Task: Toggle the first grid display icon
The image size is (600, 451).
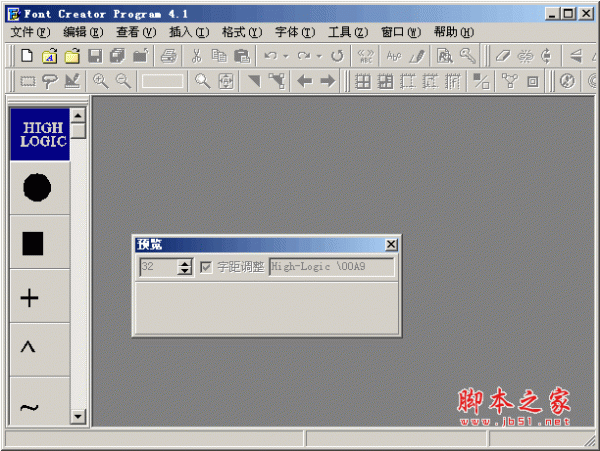Action: coord(363,81)
